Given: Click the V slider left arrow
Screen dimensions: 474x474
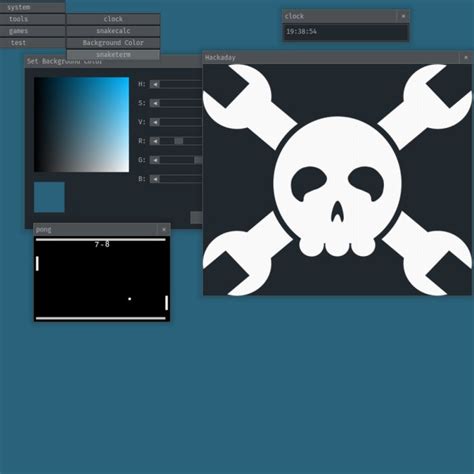Looking at the screenshot, I should click(155, 122).
